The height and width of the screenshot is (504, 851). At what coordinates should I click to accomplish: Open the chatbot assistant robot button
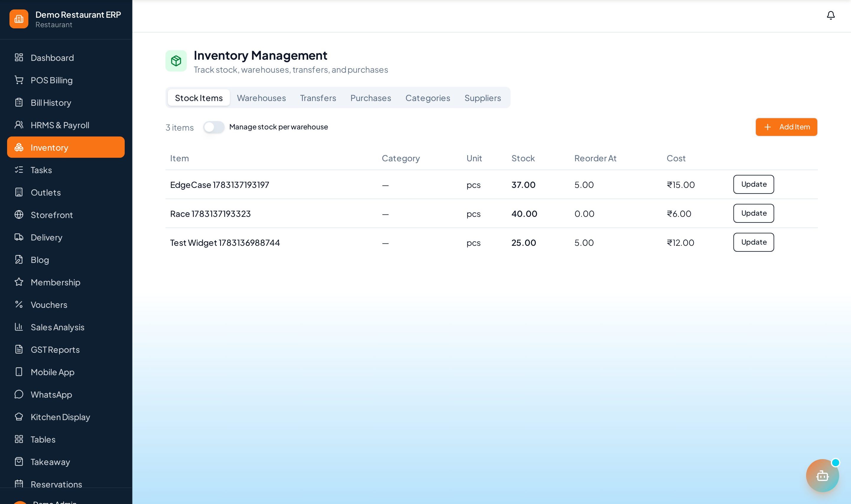pyautogui.click(x=822, y=475)
